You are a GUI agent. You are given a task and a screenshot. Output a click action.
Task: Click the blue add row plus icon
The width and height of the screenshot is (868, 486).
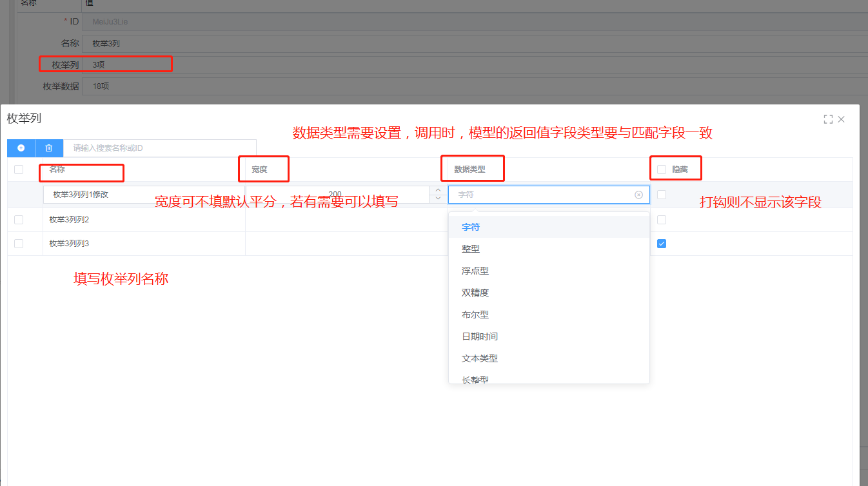tap(21, 148)
